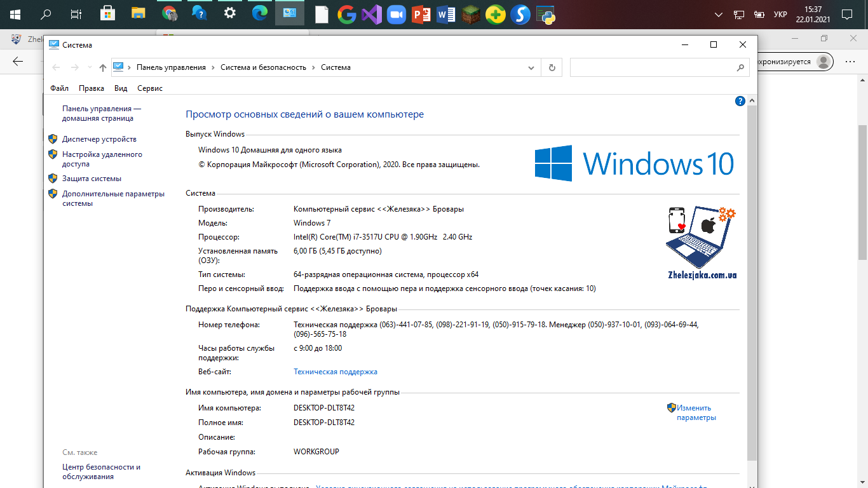This screenshot has height=488, width=868.
Task: Go back in the System window
Action: click(56, 67)
